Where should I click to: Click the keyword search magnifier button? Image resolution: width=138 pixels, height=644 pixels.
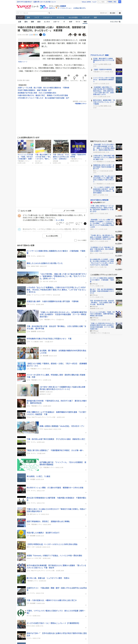(49, 13)
